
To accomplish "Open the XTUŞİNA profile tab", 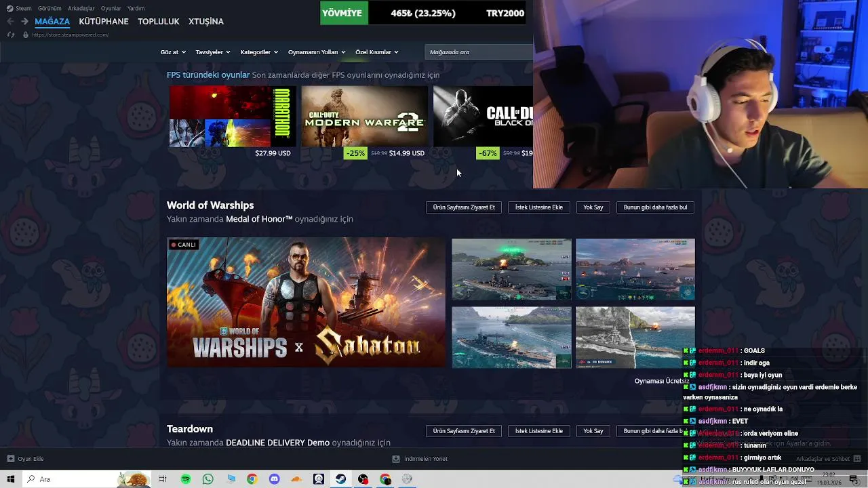I will 206,22.
